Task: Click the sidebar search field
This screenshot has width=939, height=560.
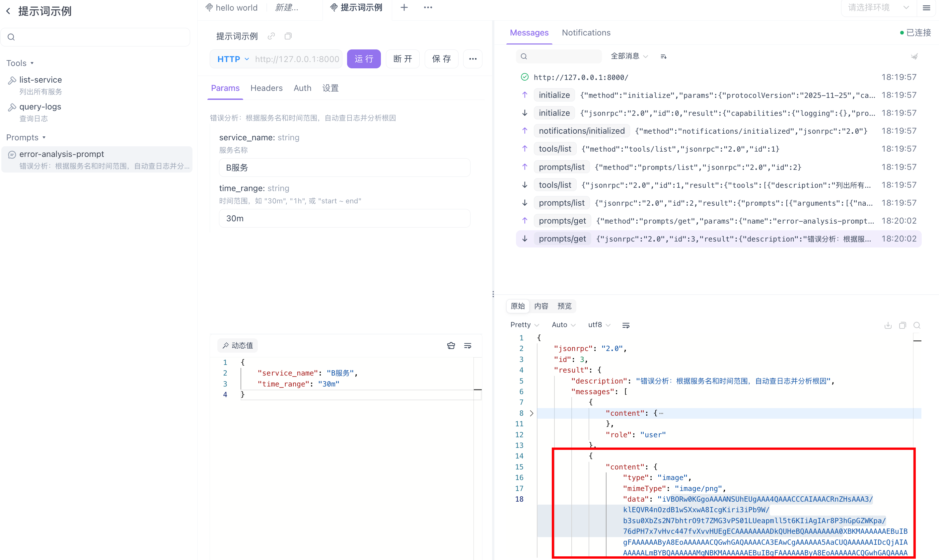Action: 95,37
